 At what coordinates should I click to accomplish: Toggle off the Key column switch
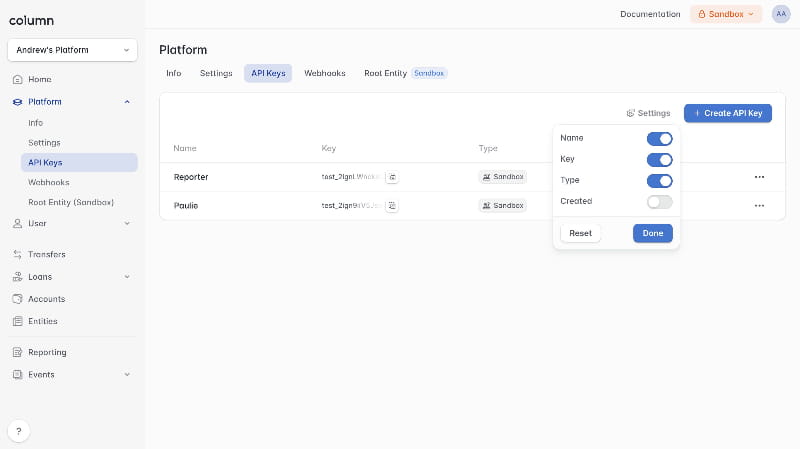[659, 160]
